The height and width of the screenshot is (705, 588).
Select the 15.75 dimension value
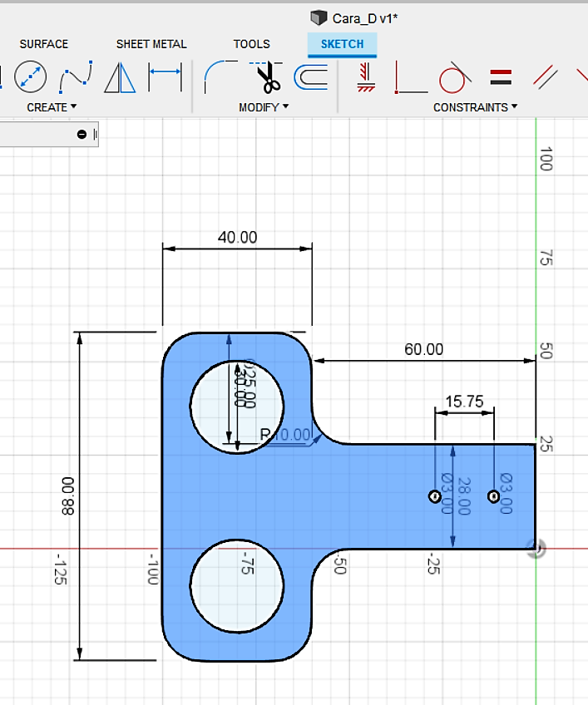click(464, 401)
